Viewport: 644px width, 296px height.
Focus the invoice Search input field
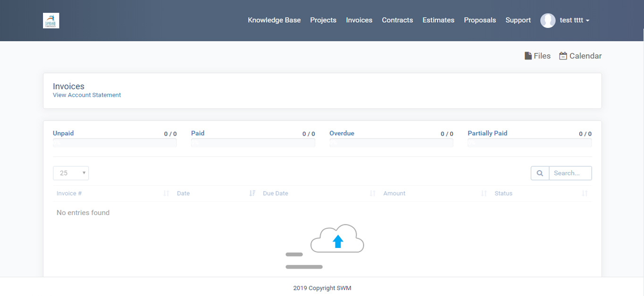click(x=570, y=173)
